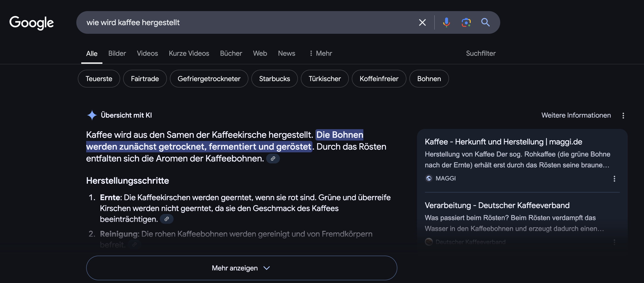The height and width of the screenshot is (283, 644).
Task: Switch to the Web tab
Action: click(260, 53)
